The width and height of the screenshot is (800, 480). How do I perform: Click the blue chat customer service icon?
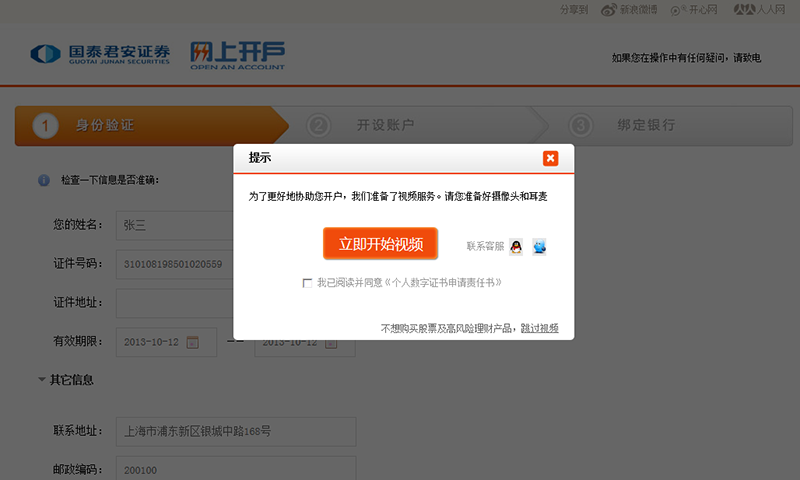coord(540,246)
